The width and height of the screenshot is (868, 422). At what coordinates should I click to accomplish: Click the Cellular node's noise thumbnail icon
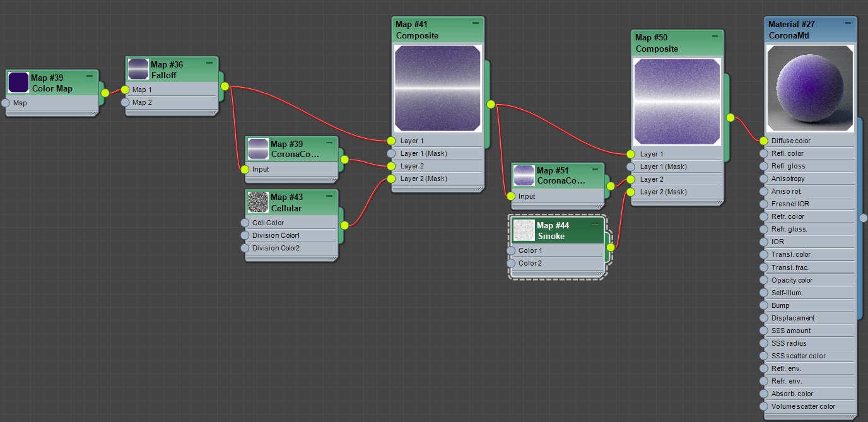point(258,202)
